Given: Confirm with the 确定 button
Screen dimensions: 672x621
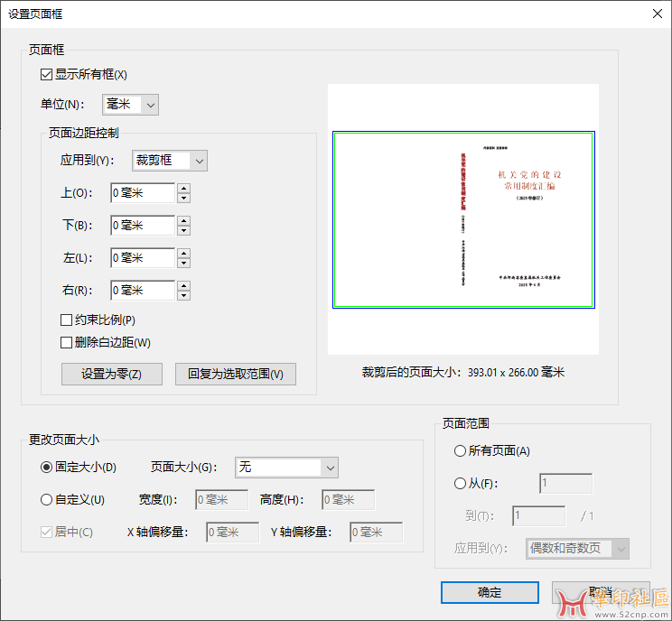Looking at the screenshot, I should click(489, 592).
